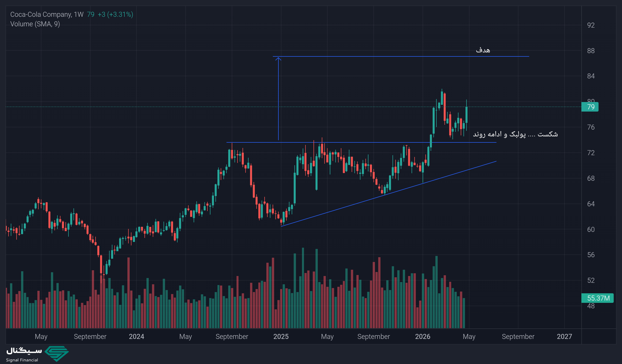Image resolution: width=622 pixels, height=364 pixels.
Task: Select the ascending blue support trendline
Action: (389, 194)
